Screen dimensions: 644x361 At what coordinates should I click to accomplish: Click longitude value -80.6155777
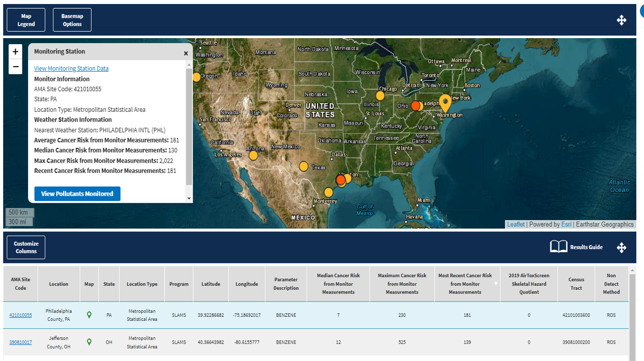pyautogui.click(x=247, y=342)
